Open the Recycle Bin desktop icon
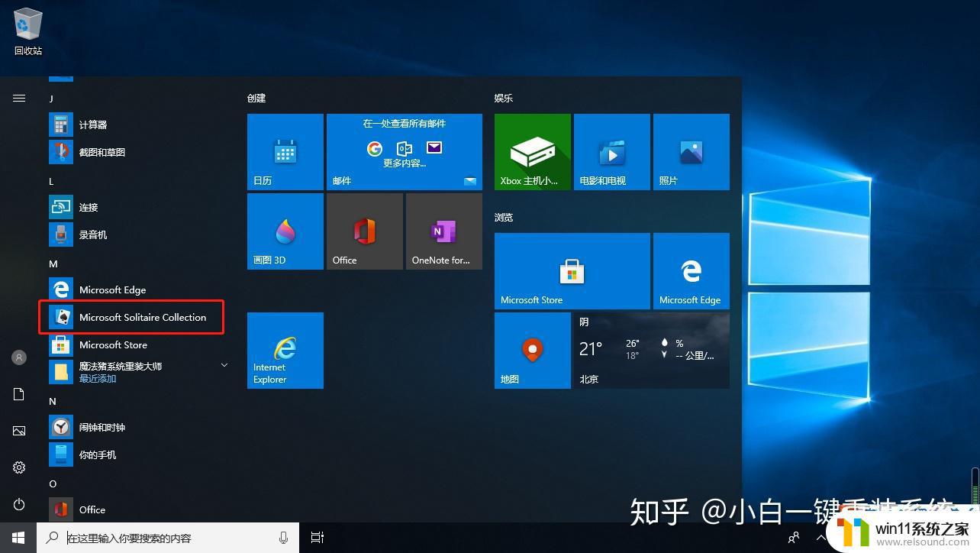980x553 pixels. pos(28,32)
